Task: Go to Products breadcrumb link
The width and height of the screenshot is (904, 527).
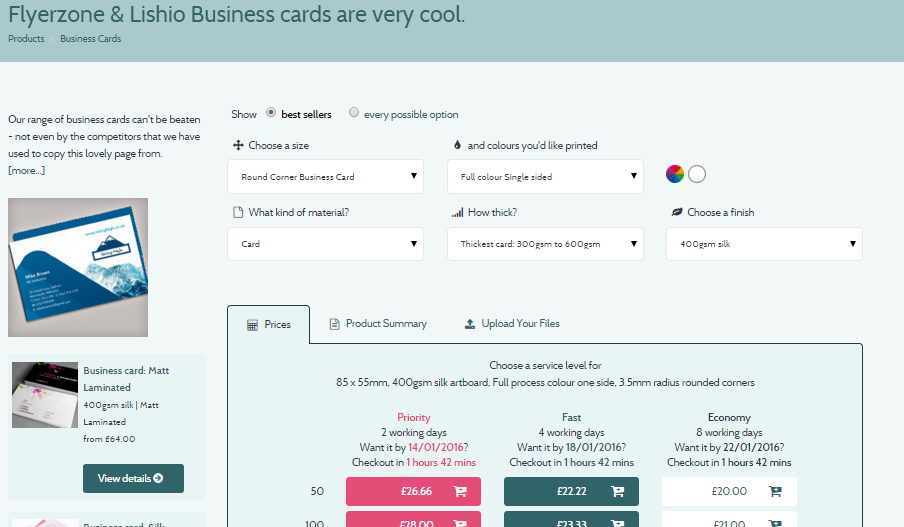Action: click(x=26, y=39)
